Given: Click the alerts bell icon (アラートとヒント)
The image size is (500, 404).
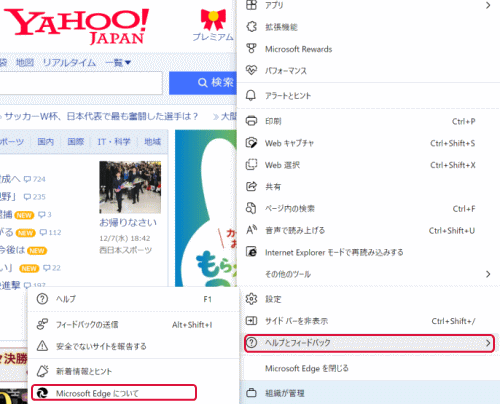Looking at the screenshot, I should click(x=251, y=95).
